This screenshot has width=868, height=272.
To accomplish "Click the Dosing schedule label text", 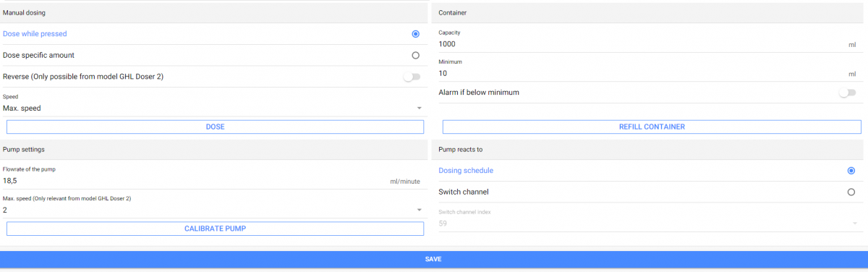I will [466, 171].
